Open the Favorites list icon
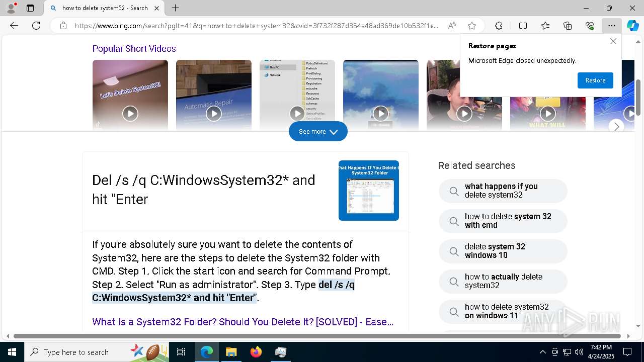Image resolution: width=644 pixels, height=362 pixels. click(545, 26)
